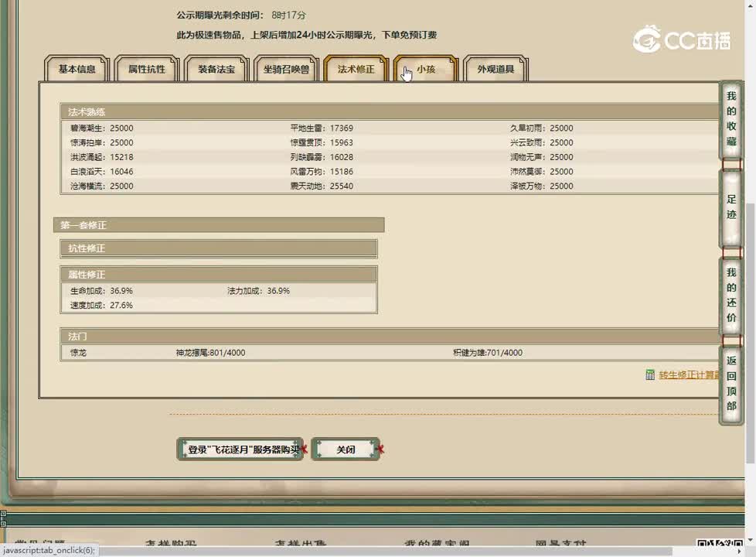The image size is (756, 557).
Task: Click the 神龙摆尾:801/4000 entry
Action: point(211,352)
